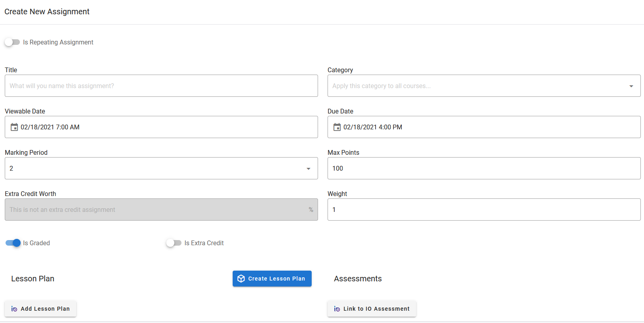Focus the Weight field showing 1
This screenshot has width=644, height=323.
click(x=484, y=210)
